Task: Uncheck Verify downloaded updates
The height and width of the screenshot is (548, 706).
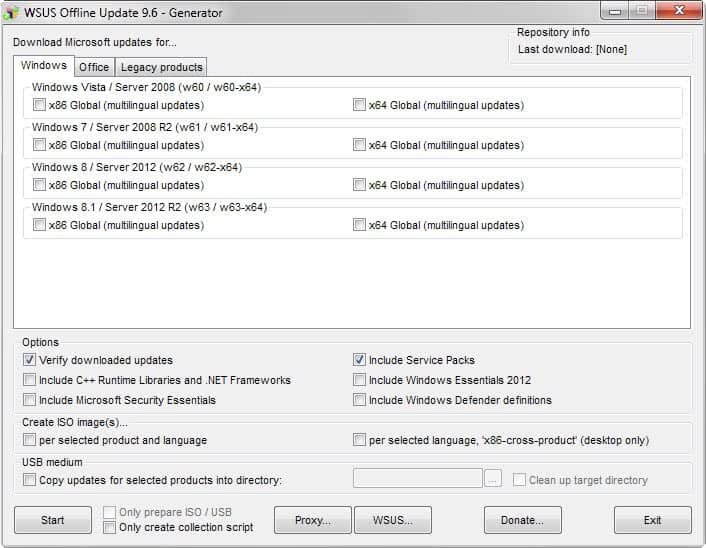Action: [x=29, y=360]
